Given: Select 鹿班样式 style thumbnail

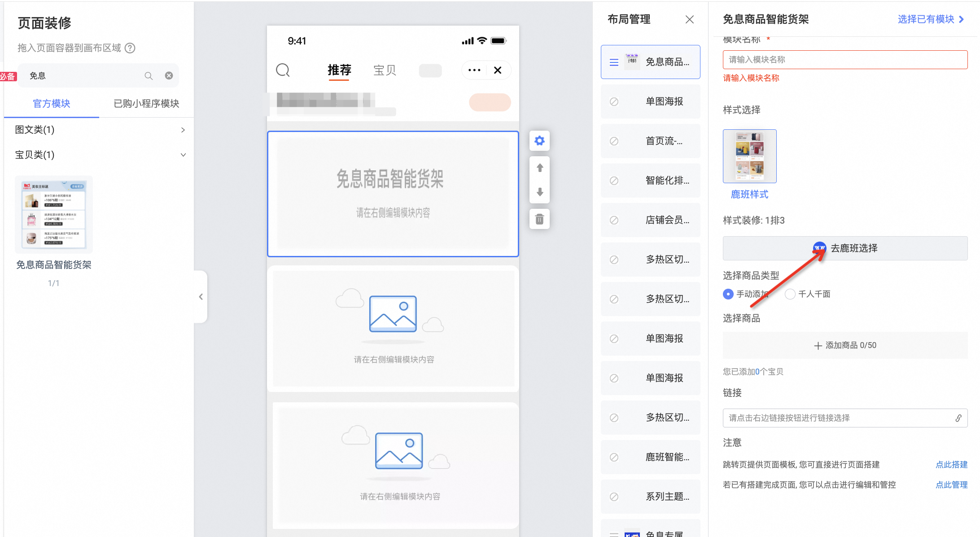Looking at the screenshot, I should point(749,156).
